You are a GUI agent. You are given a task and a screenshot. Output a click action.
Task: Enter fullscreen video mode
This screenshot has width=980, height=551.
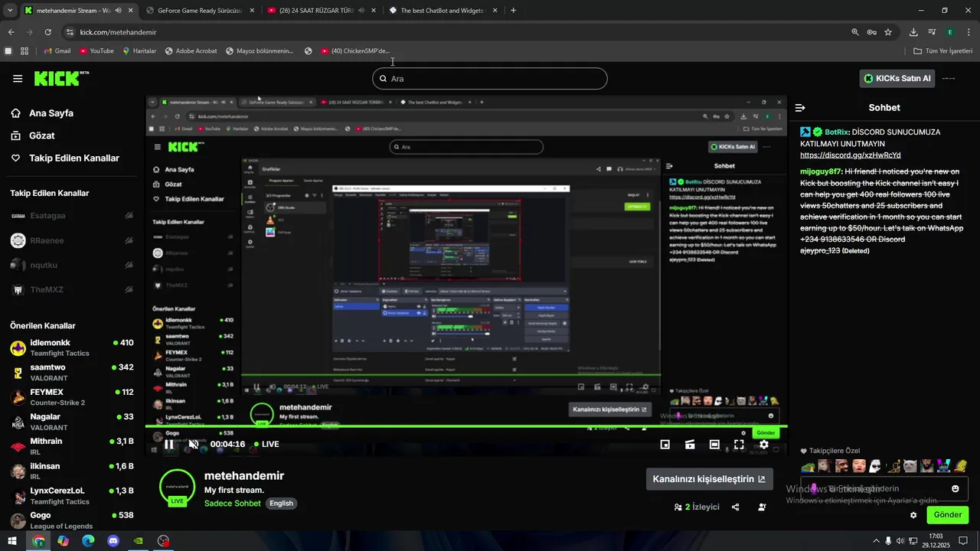(x=739, y=444)
